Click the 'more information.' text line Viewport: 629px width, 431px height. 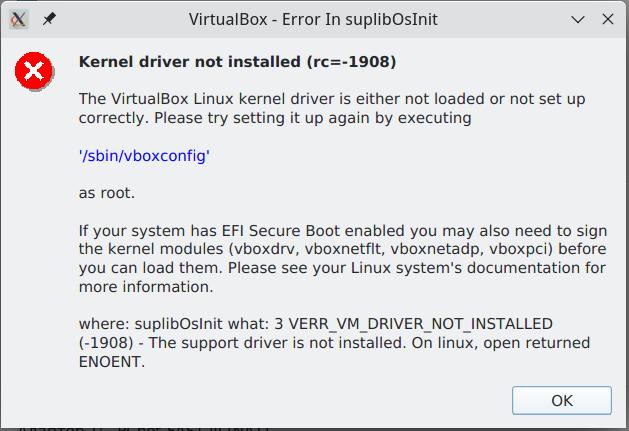click(146, 287)
